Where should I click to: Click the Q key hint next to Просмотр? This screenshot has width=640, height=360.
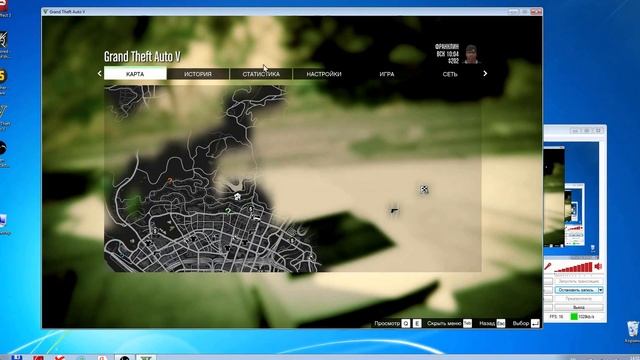pyautogui.click(x=406, y=323)
